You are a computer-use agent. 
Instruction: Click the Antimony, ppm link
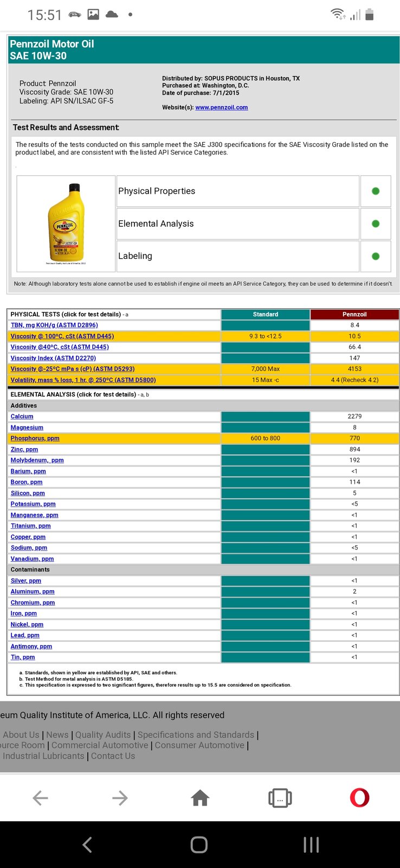(x=31, y=646)
